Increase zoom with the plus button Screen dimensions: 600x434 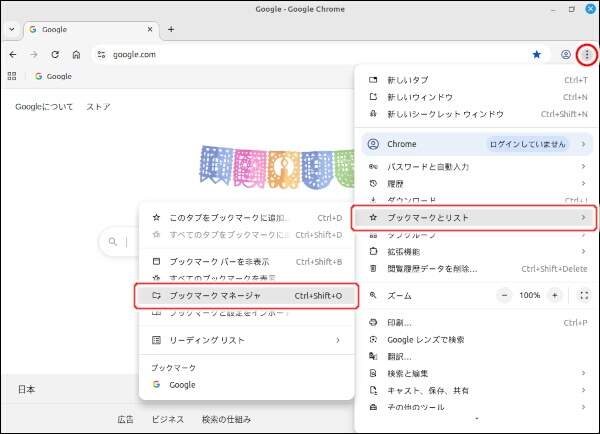point(554,295)
